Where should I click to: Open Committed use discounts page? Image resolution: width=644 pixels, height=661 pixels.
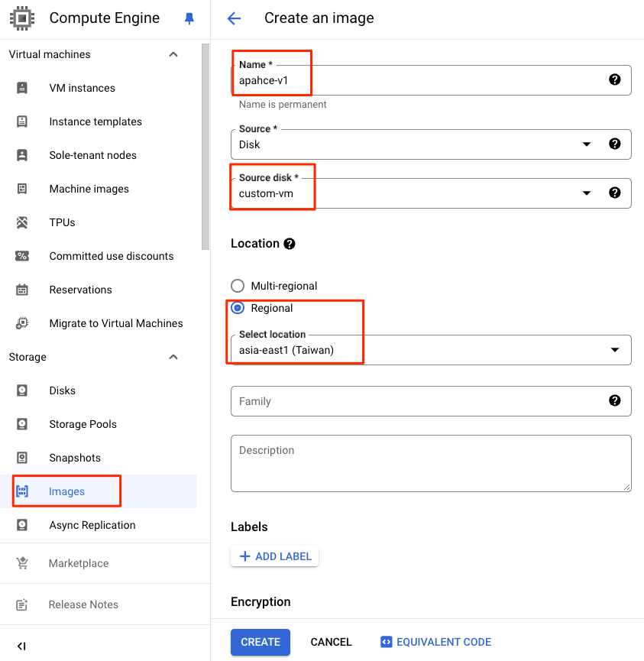click(x=112, y=256)
